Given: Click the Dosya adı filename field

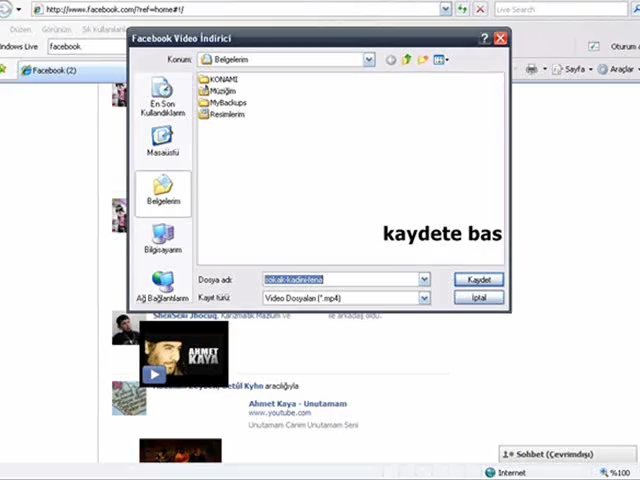Looking at the screenshot, I should click(x=341, y=280).
